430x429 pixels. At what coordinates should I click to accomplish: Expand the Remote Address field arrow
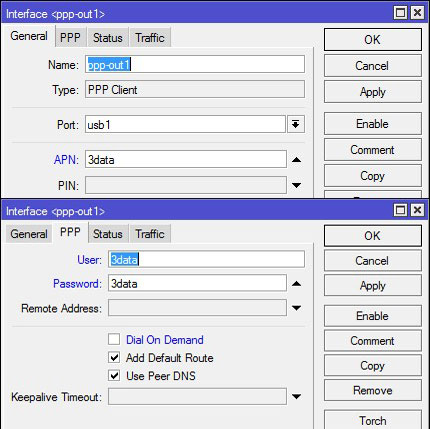click(x=296, y=308)
